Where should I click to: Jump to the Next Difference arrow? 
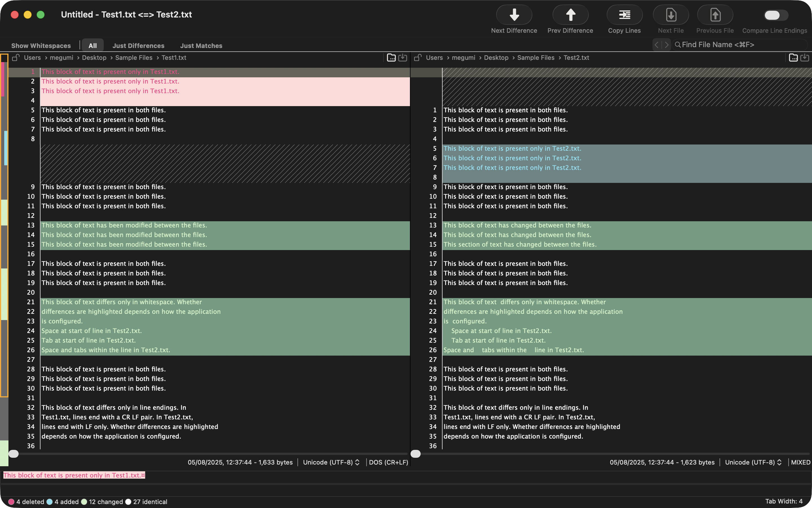tap(514, 15)
